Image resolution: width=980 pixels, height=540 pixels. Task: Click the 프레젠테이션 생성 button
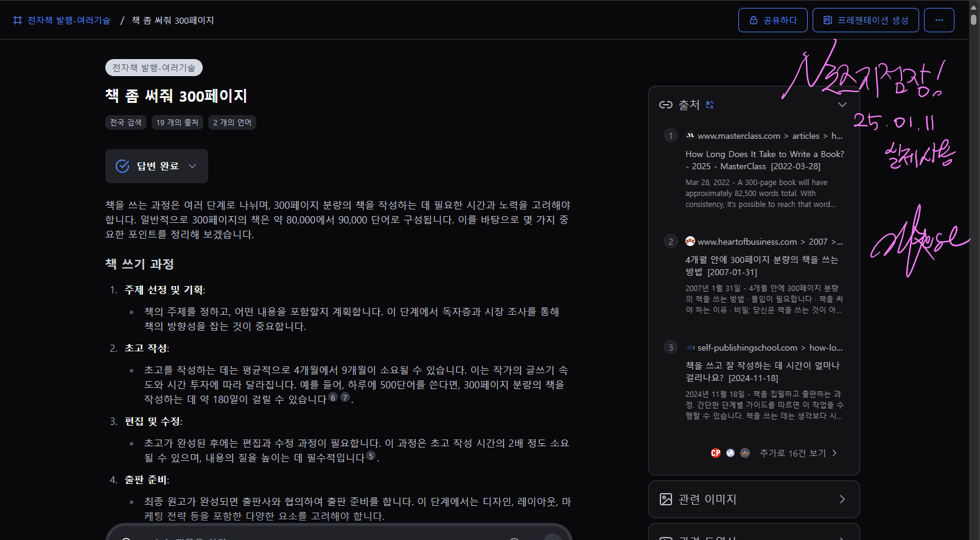(866, 20)
